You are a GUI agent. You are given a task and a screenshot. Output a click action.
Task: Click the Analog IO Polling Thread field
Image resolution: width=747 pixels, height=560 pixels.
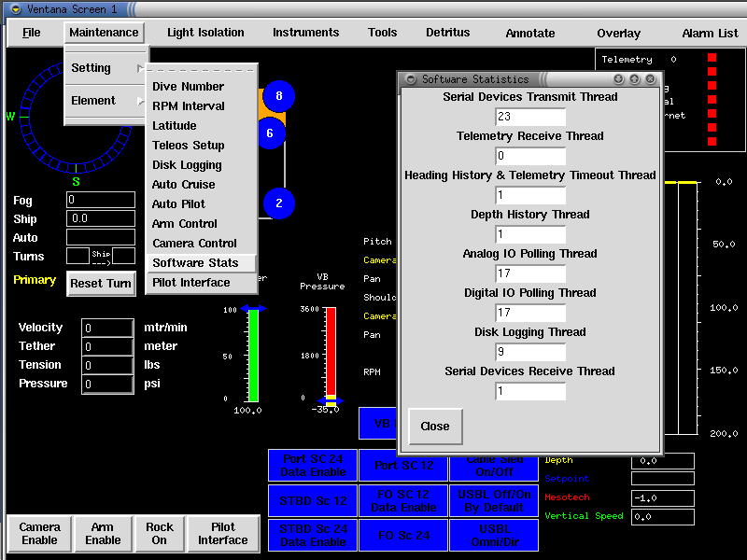[x=530, y=273]
